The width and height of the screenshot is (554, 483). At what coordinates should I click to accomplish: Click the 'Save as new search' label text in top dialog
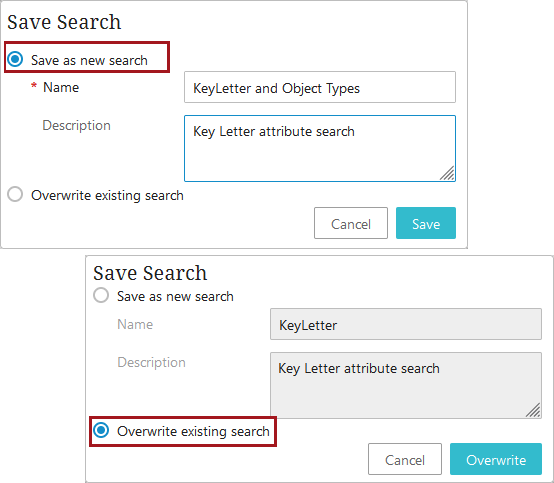coord(89,60)
